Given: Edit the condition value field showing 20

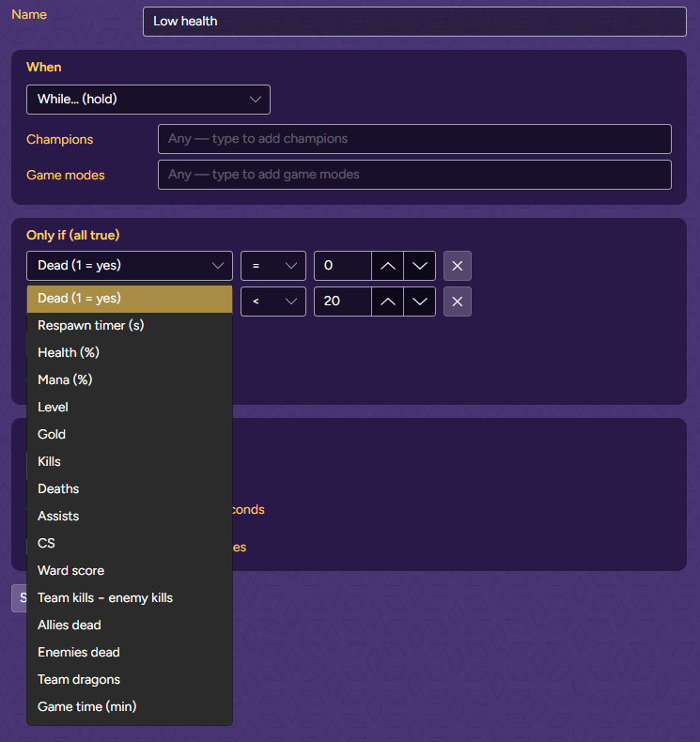Looking at the screenshot, I should pyautogui.click(x=343, y=301).
